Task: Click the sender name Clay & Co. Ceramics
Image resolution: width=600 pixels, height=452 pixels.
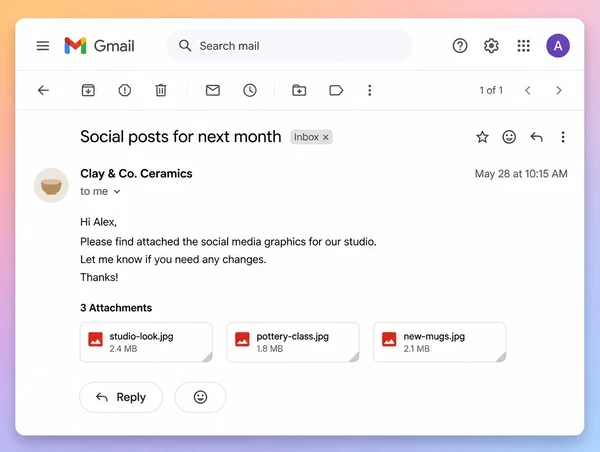Action: coord(136,174)
